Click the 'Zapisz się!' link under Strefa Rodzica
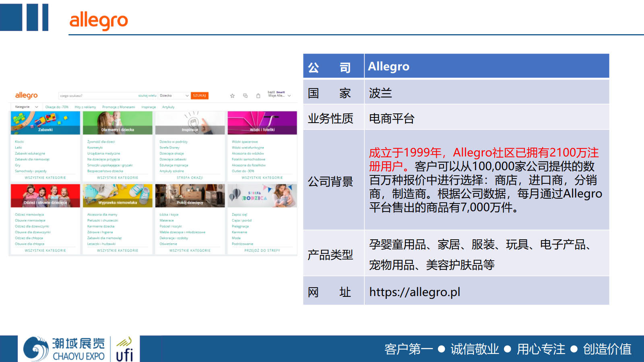 pyautogui.click(x=239, y=214)
